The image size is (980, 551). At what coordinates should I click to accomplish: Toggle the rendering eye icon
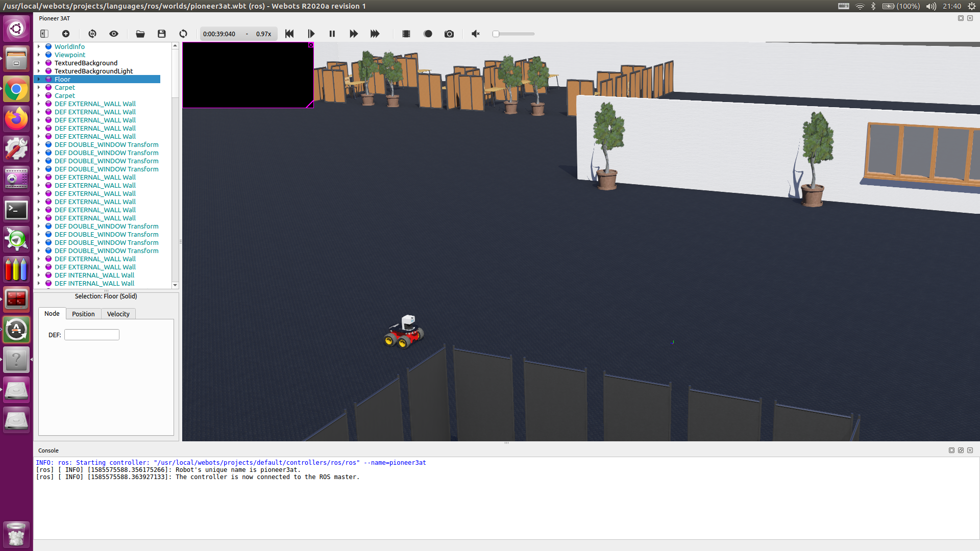(x=114, y=34)
